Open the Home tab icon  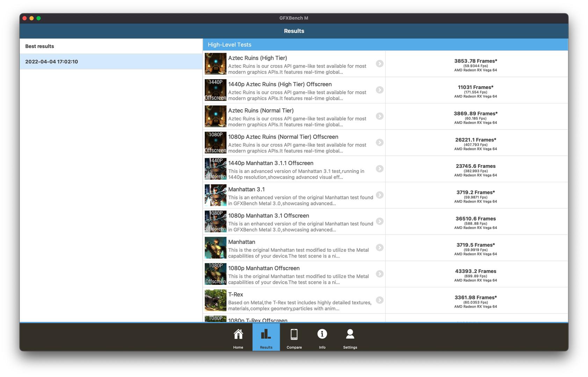click(238, 334)
